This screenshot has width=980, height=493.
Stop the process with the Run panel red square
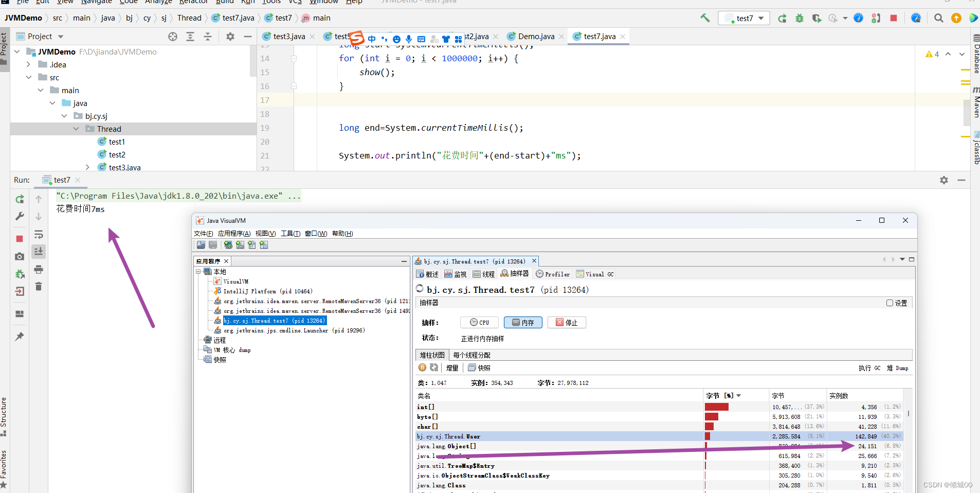[x=20, y=239]
